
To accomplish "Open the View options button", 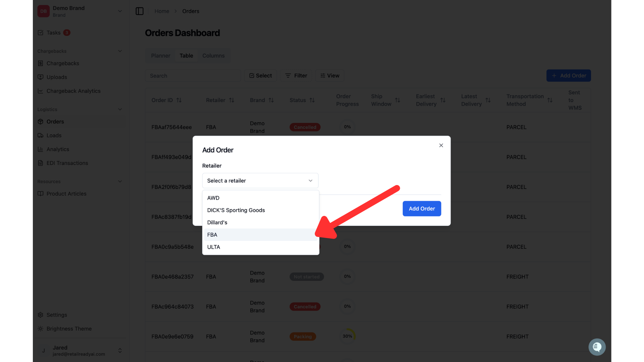I will click(330, 76).
